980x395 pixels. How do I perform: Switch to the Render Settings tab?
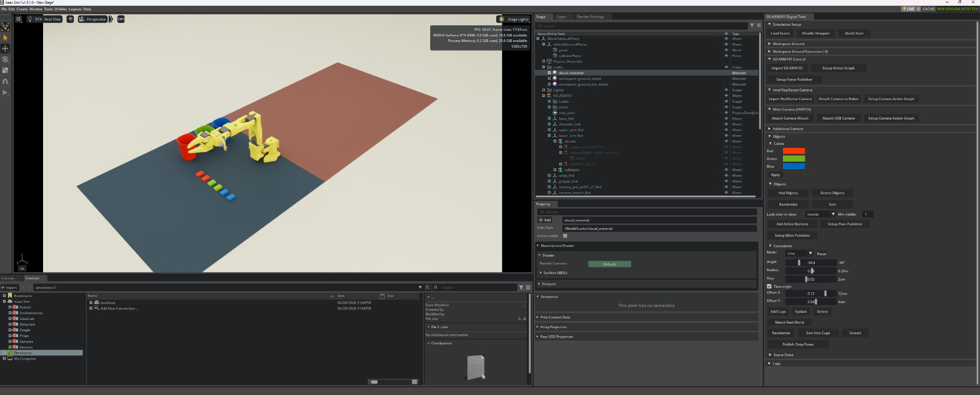pos(590,17)
